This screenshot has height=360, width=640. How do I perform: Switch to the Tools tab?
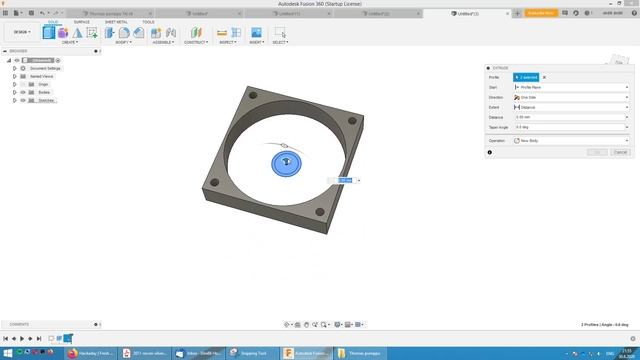(x=148, y=22)
